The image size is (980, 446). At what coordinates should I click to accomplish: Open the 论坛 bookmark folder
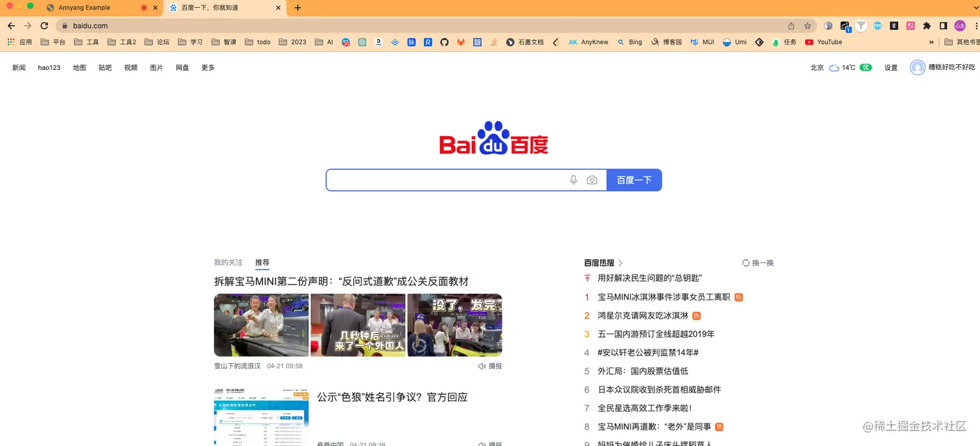pos(157,42)
